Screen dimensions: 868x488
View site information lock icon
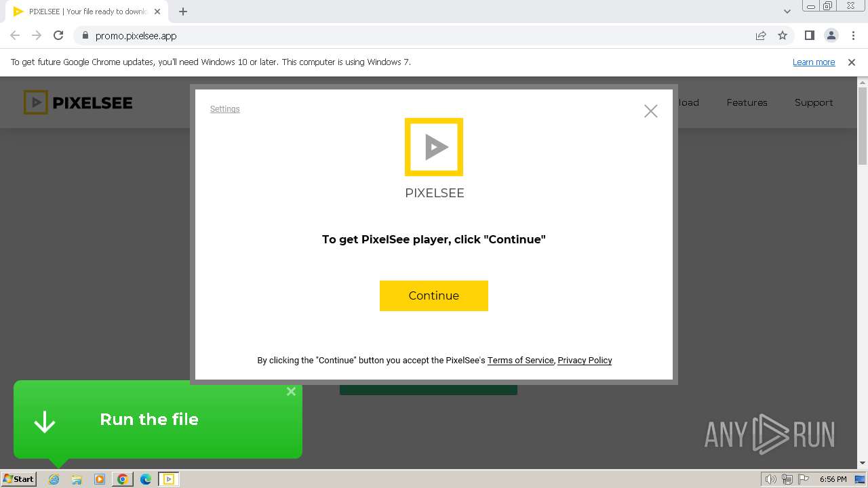pos(85,36)
